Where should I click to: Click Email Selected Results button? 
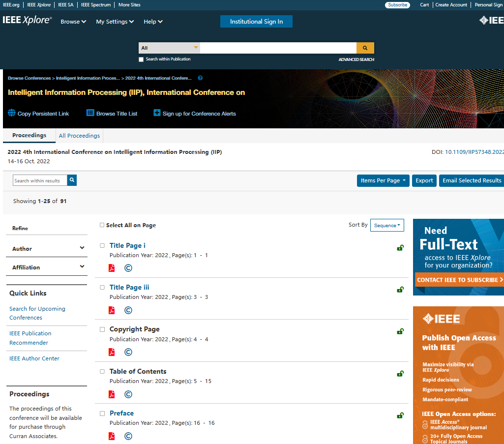tap(472, 180)
